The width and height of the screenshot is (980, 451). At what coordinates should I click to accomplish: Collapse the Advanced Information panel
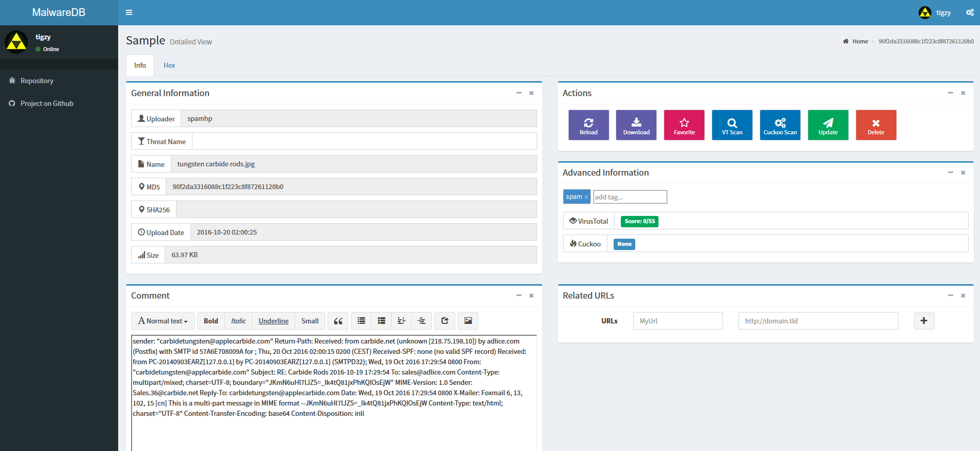(x=950, y=173)
